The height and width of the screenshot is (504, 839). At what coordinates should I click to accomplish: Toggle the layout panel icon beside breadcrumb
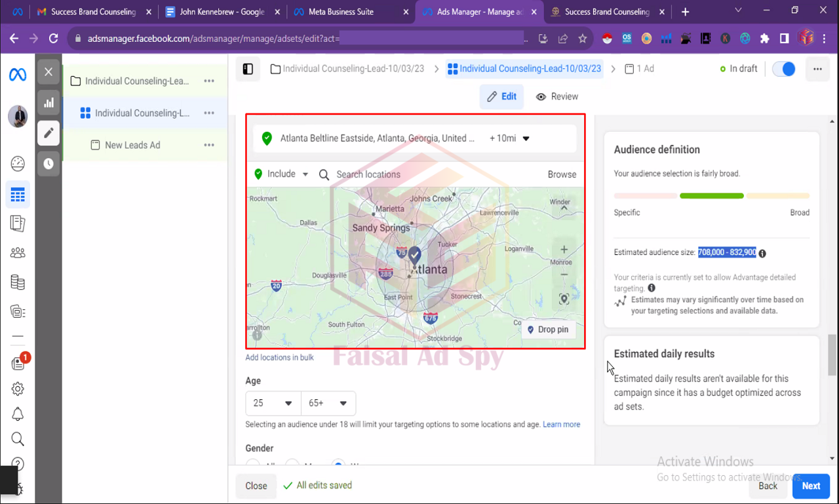(248, 69)
